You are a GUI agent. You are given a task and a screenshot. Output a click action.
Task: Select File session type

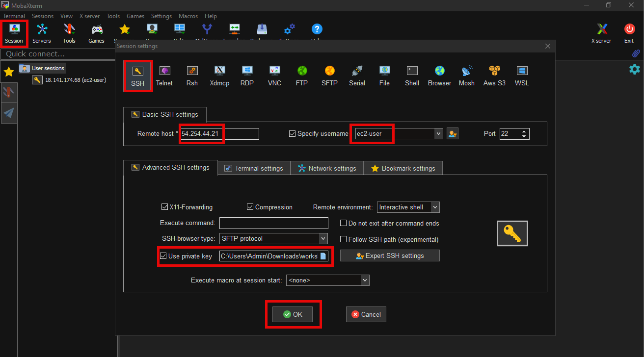point(384,76)
